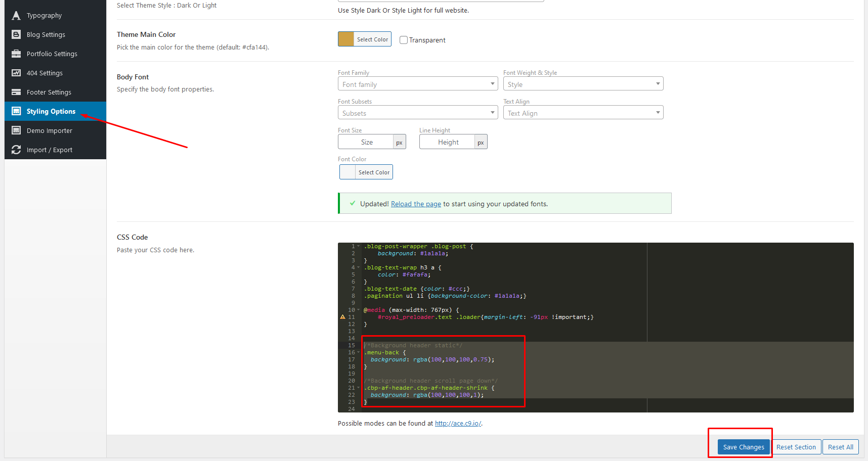Switch to Footer Settings
Screen dimensions: 868x461
pos(55,93)
